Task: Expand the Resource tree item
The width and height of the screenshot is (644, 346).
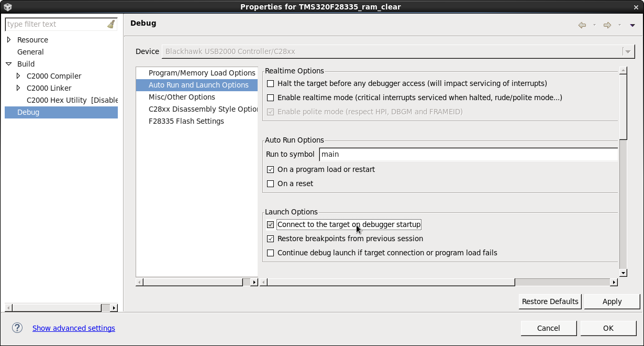Action: click(9, 39)
